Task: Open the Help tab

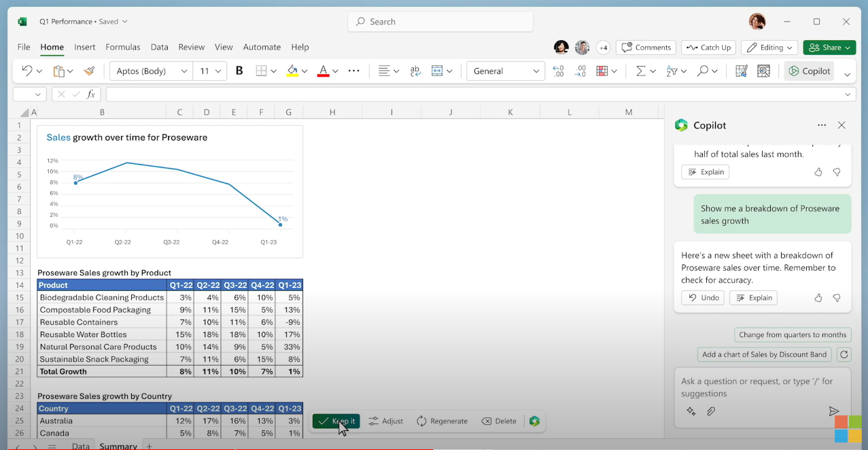Action: pyautogui.click(x=300, y=47)
